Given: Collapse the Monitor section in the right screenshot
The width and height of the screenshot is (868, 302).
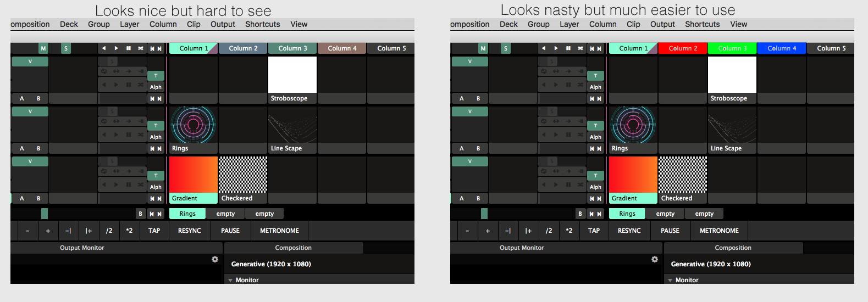Looking at the screenshot, I should 670,280.
